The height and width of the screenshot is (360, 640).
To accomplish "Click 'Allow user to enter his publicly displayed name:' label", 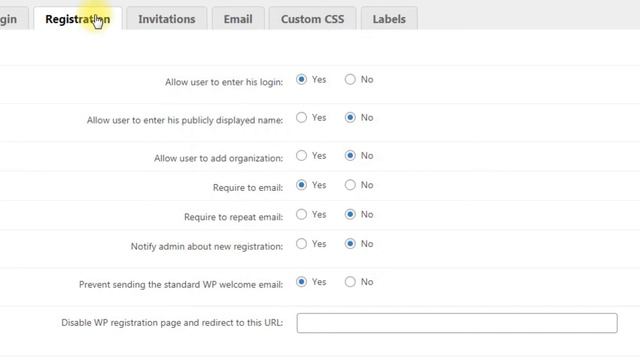I will [x=184, y=120].
